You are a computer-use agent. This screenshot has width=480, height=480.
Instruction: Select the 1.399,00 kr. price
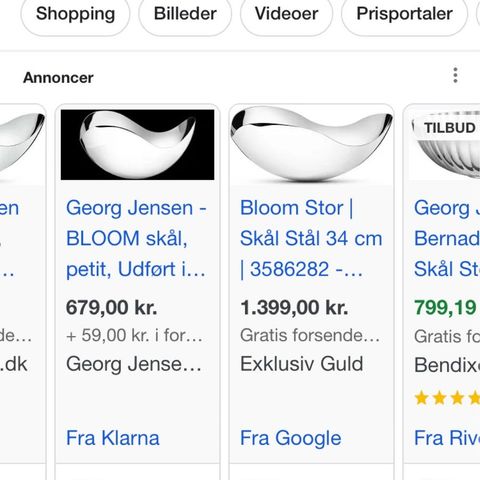point(294,307)
